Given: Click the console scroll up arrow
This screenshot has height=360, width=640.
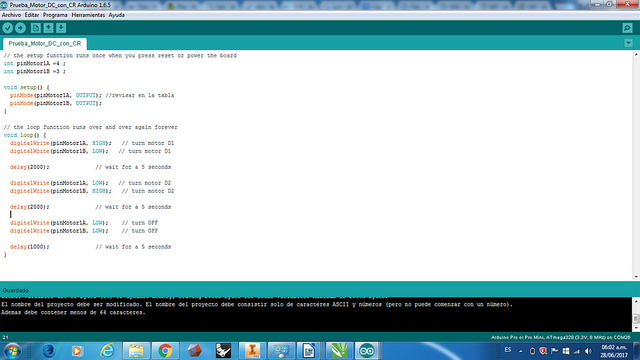Looking at the screenshot, I should click(636, 301).
